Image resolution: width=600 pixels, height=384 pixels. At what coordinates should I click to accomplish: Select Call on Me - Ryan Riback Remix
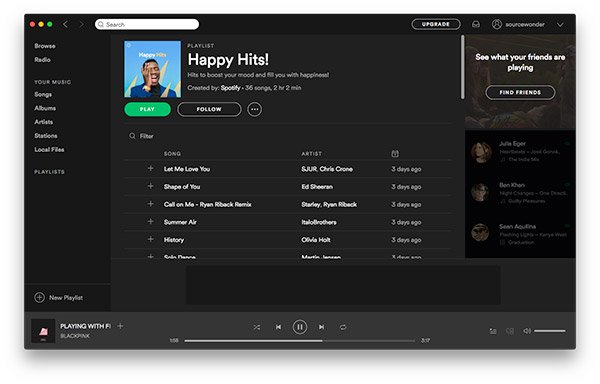(207, 205)
